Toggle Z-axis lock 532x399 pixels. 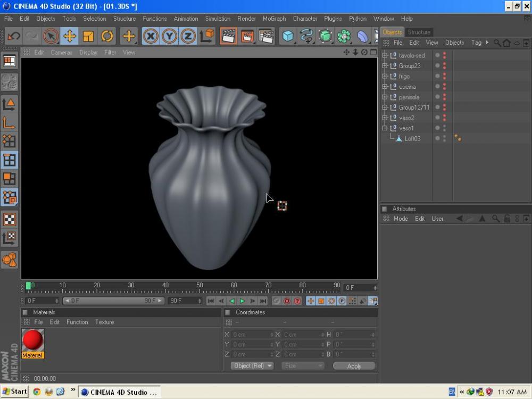188,36
